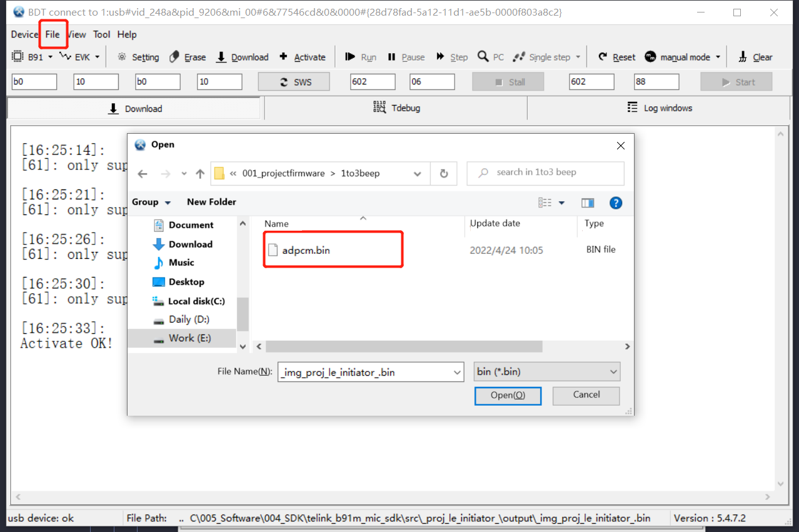
Task: Open the manual mode dropdown
Action: coord(681,56)
